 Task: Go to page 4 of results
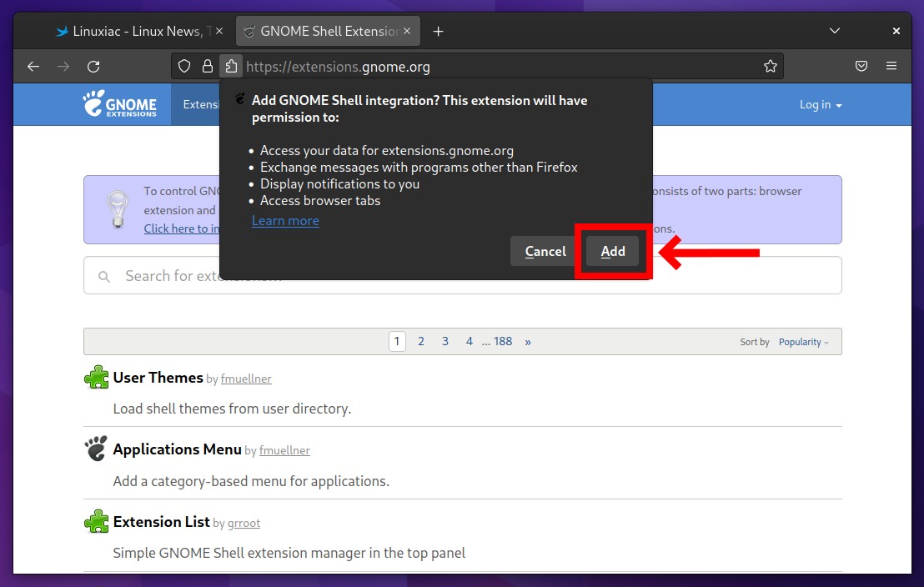[x=469, y=341]
